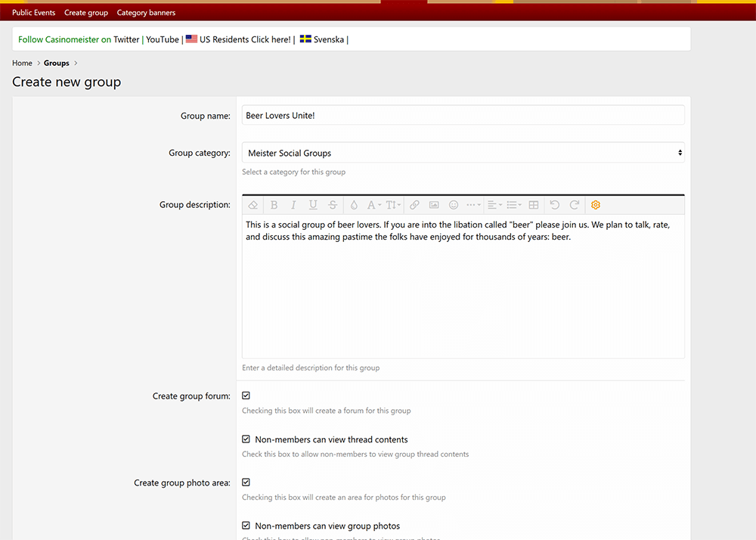Open the list type dropdown
This screenshot has width=756, height=540.
pyautogui.click(x=514, y=205)
